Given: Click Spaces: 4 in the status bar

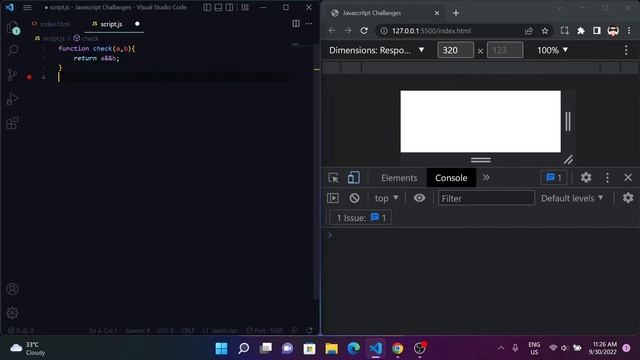Looking at the screenshot, I should [x=138, y=331].
